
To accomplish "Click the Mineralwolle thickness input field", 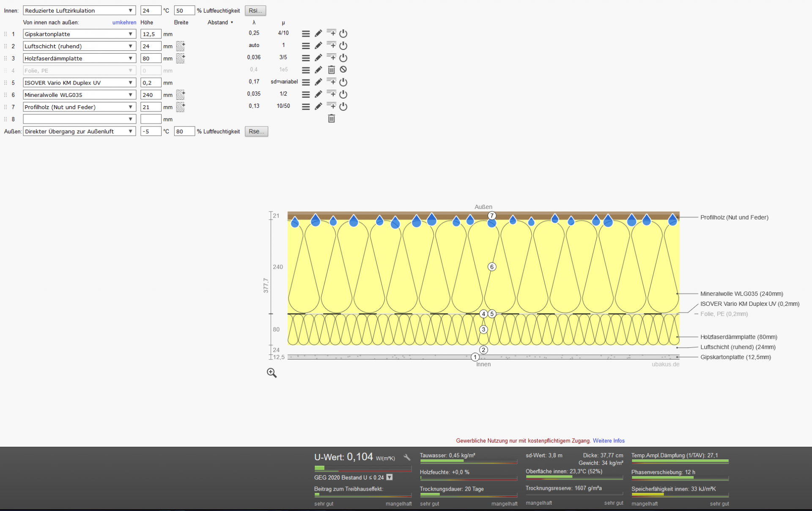I will click(151, 95).
